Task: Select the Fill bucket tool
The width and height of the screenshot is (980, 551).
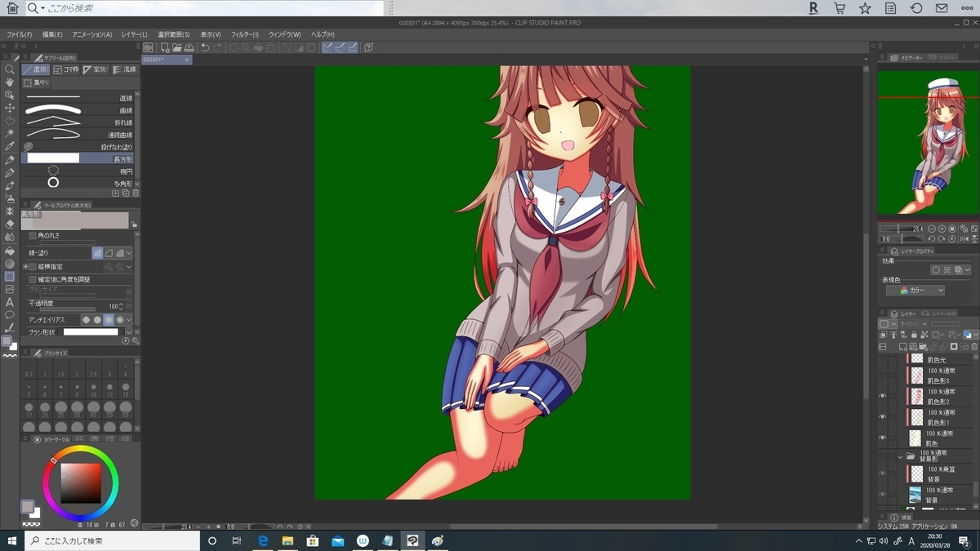Action: 10,250
